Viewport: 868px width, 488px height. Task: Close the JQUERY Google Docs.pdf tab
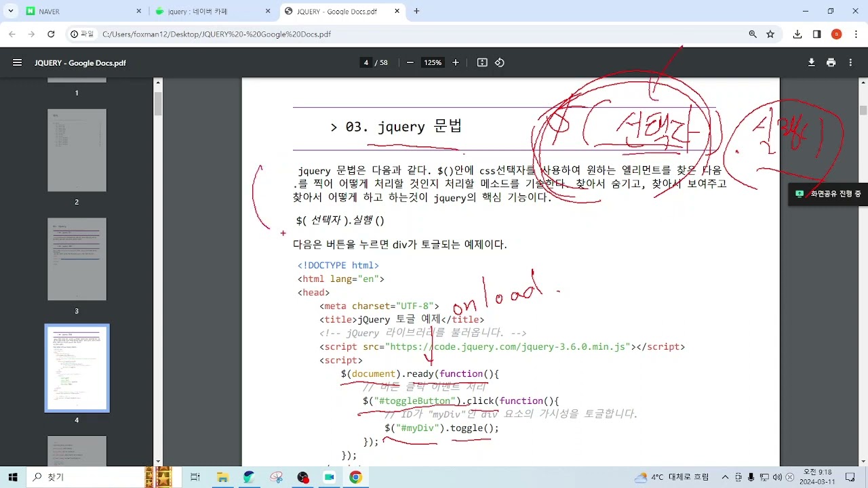pyautogui.click(x=397, y=12)
